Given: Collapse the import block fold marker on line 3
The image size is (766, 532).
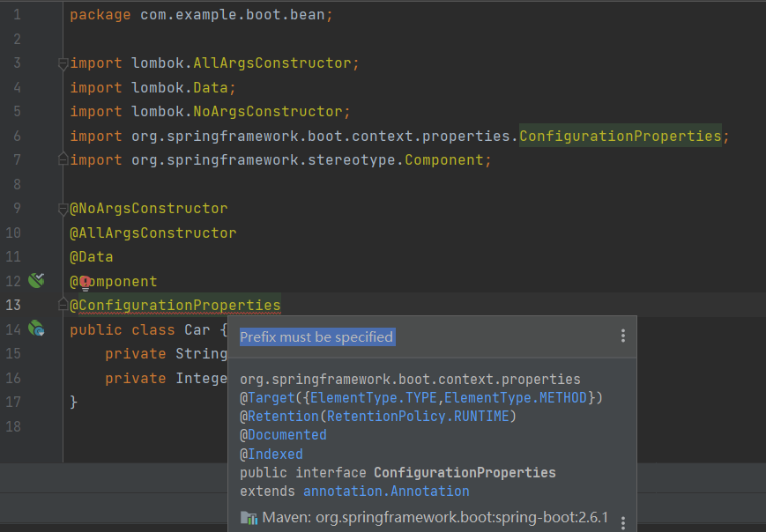Looking at the screenshot, I should tap(63, 63).
